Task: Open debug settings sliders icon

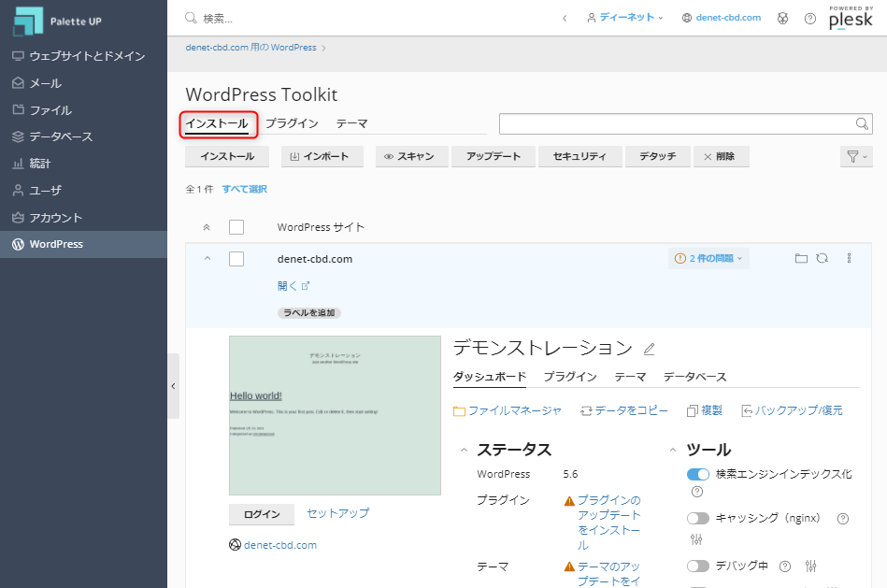Action: (810, 566)
